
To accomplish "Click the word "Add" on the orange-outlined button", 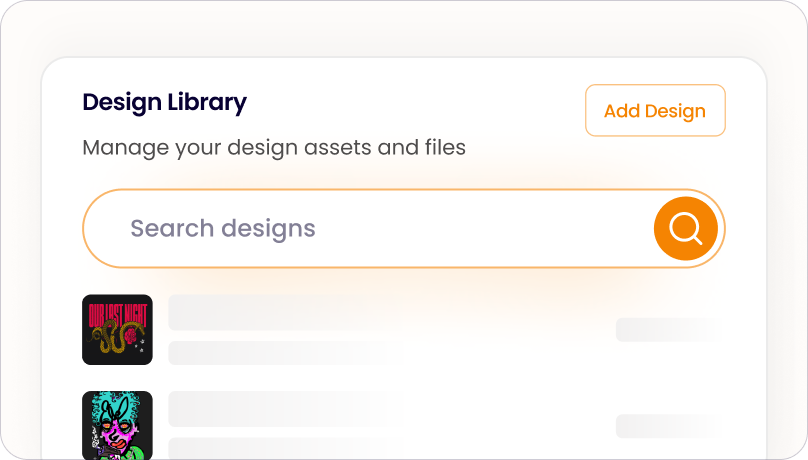I will [x=621, y=111].
